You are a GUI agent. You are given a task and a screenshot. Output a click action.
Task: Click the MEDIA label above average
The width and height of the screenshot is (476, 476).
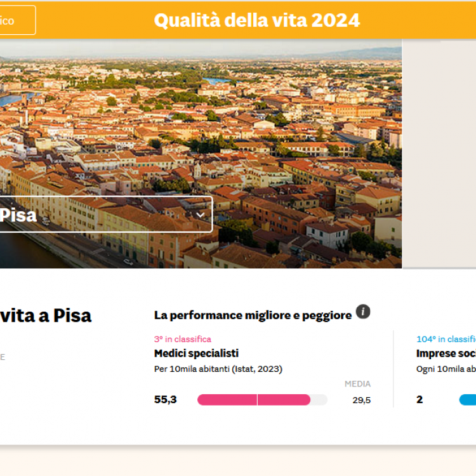point(357,384)
